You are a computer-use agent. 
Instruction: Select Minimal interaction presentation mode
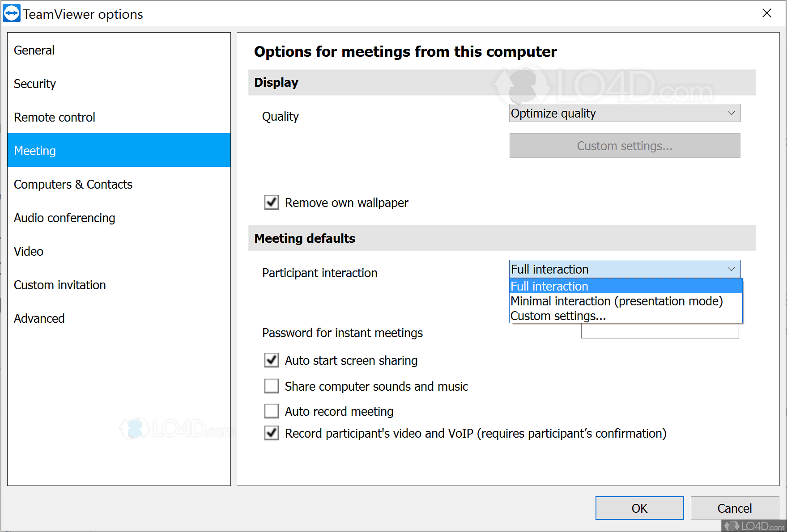click(x=617, y=301)
